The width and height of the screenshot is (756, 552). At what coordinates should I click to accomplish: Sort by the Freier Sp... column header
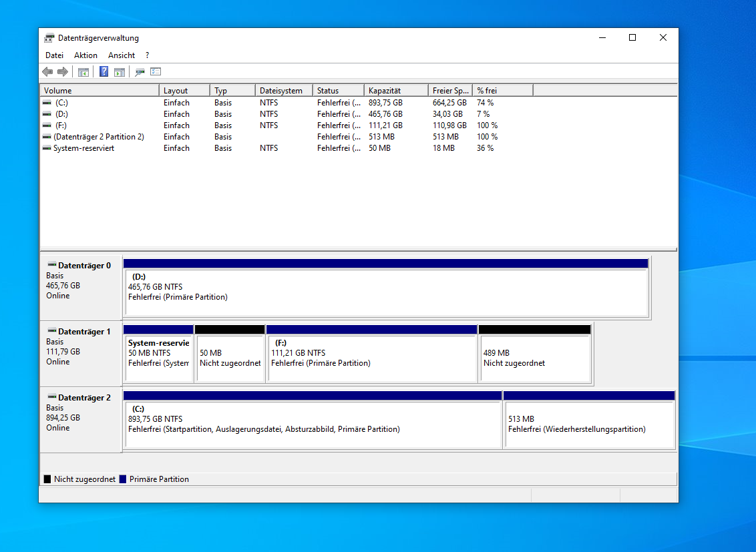coord(450,91)
